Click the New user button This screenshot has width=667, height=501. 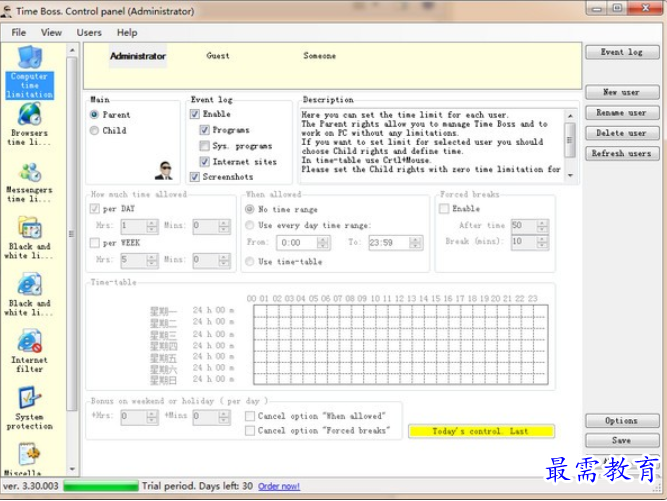point(622,92)
